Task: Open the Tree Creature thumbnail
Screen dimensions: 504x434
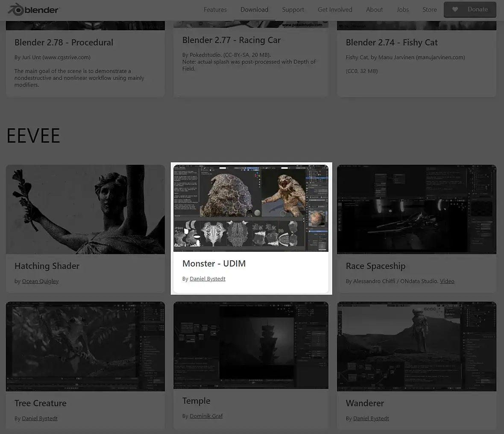Action: (x=85, y=346)
